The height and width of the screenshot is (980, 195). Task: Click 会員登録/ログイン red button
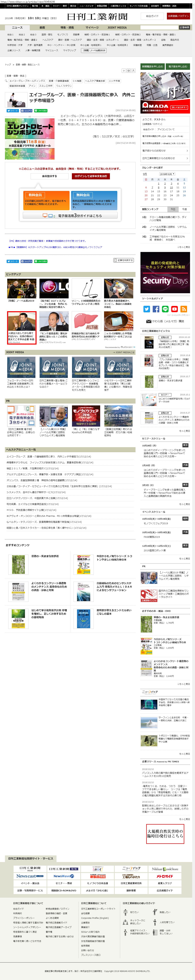coord(178,16)
